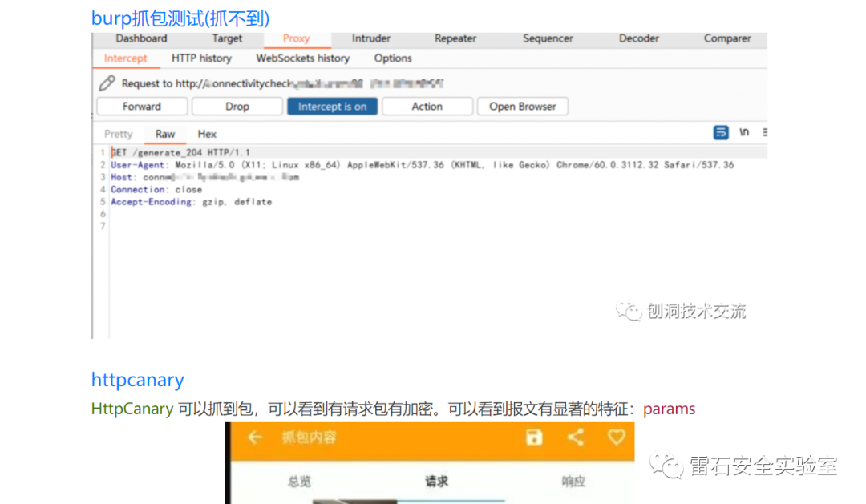Open the 响应 tab
The width and height of the screenshot is (866, 504).
point(573,482)
